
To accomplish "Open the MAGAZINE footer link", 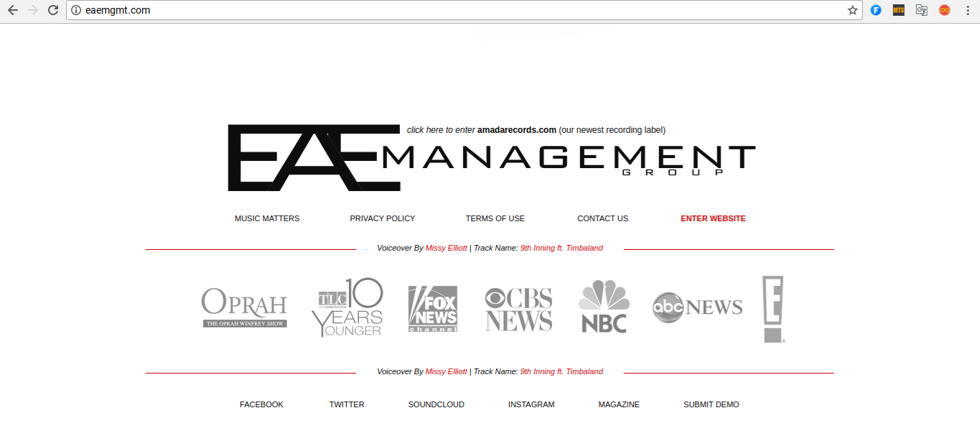I will [619, 404].
